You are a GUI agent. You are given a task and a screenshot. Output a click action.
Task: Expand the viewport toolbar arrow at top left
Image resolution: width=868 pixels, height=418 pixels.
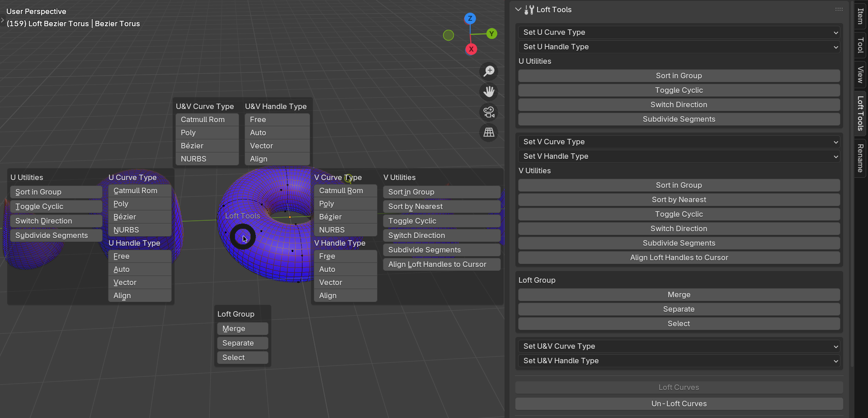click(x=2, y=20)
